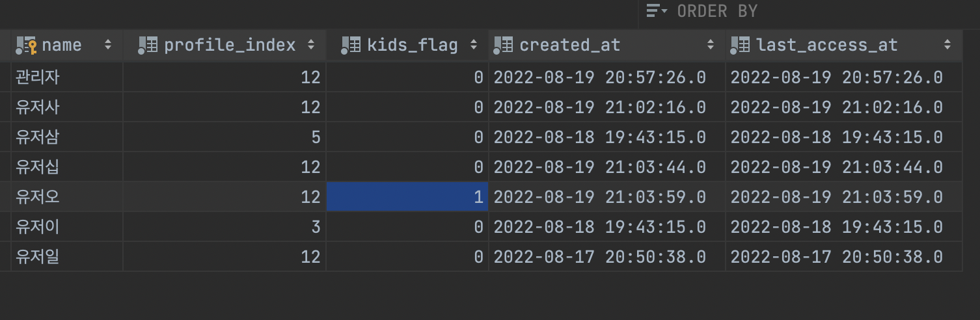Toggle sort arrows on created_at column
The height and width of the screenshot is (320, 980).
[711, 45]
